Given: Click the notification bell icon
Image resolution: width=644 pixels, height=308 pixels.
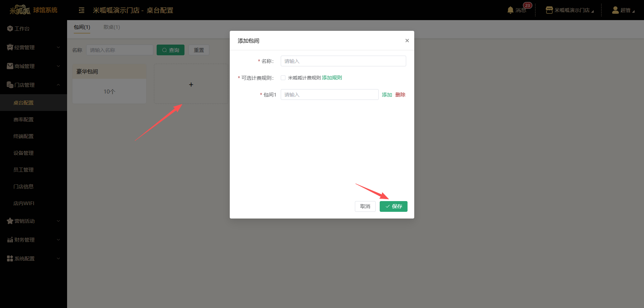Looking at the screenshot, I should [510, 10].
